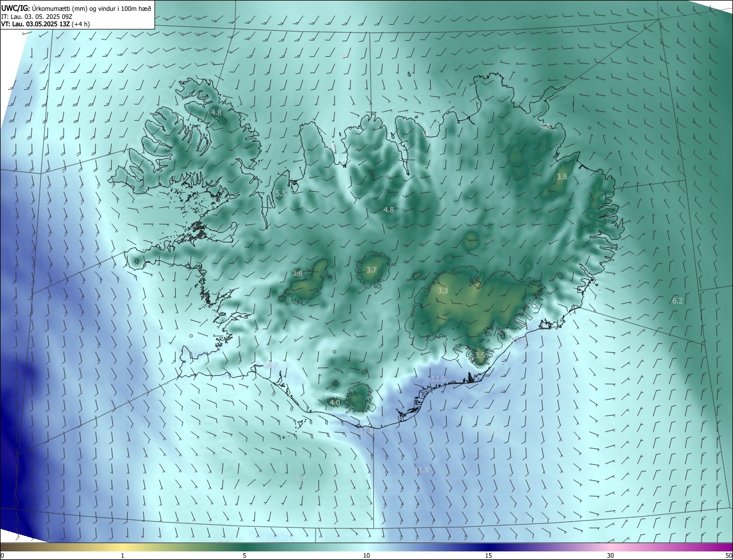Click the 3.7 value on the glacier
The width and height of the screenshot is (733, 560).
[372, 270]
